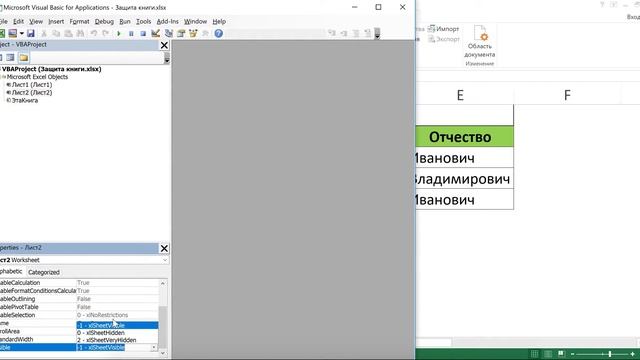Open the Insert menu
This screenshot has height=360, width=640.
click(x=56, y=22)
